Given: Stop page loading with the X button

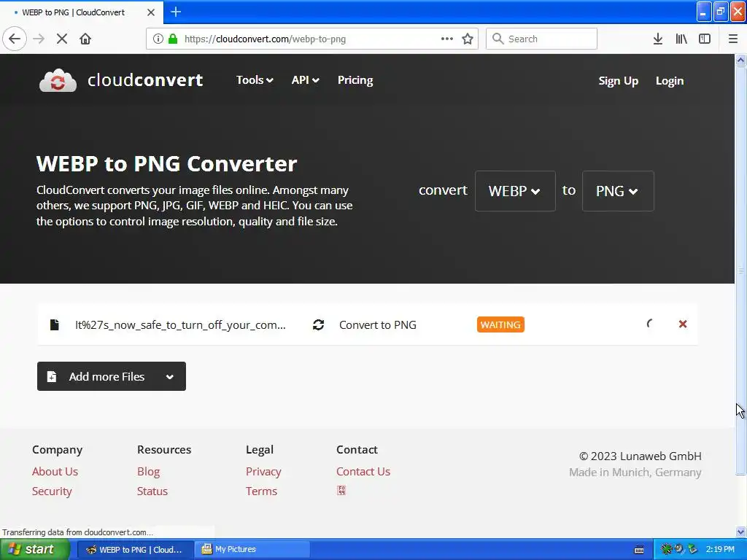Looking at the screenshot, I should tap(62, 39).
